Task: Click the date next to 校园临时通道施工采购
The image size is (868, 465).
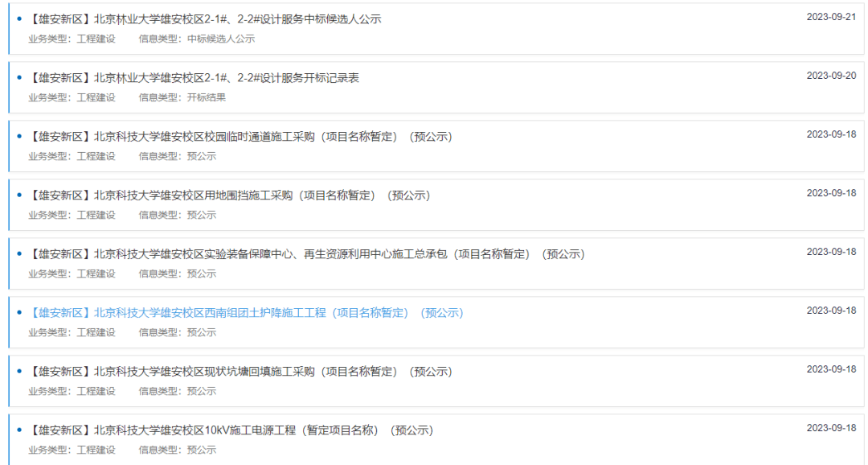Action: pos(831,134)
